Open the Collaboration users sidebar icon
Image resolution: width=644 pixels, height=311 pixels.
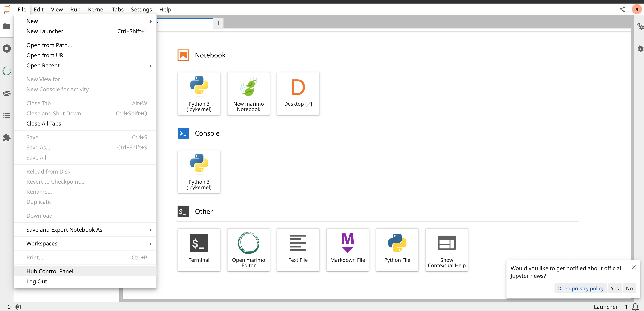click(x=7, y=94)
